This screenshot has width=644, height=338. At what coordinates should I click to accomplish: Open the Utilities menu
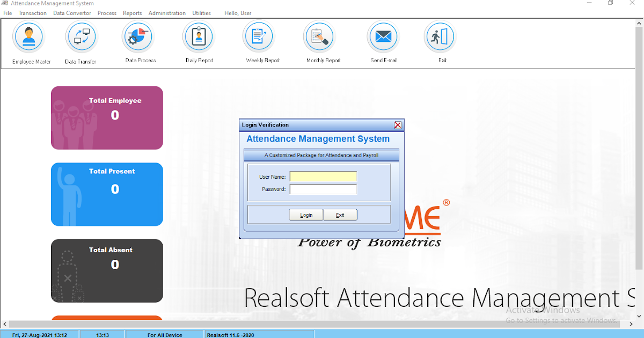(201, 13)
